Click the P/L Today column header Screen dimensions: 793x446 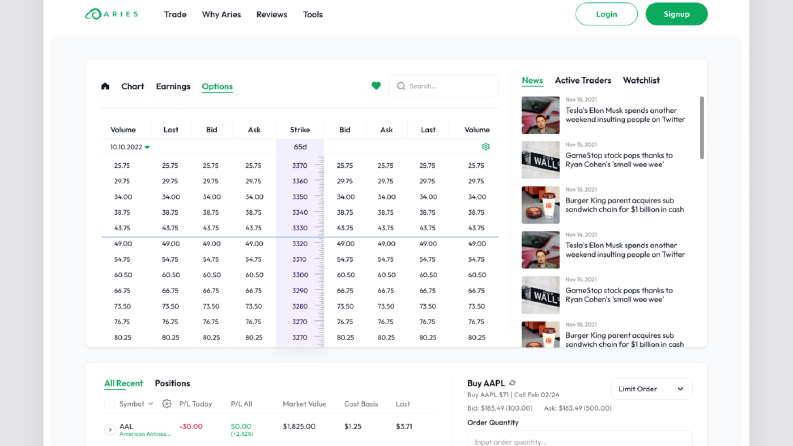point(196,404)
